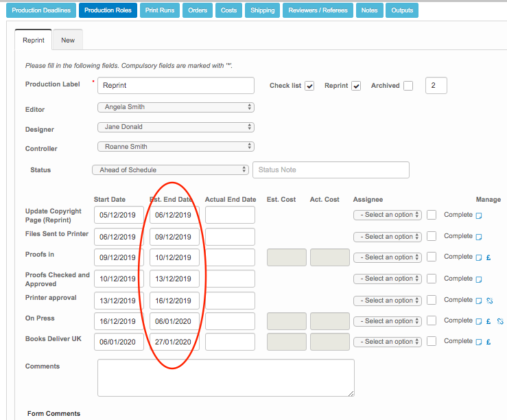This screenshot has height=420, width=507.
Task: Open assignee dropdown for Proofs Checked and Approved
Action: tap(388, 279)
